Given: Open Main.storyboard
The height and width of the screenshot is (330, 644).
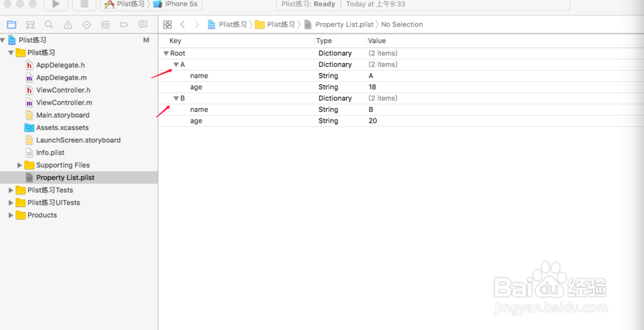Looking at the screenshot, I should tap(63, 115).
